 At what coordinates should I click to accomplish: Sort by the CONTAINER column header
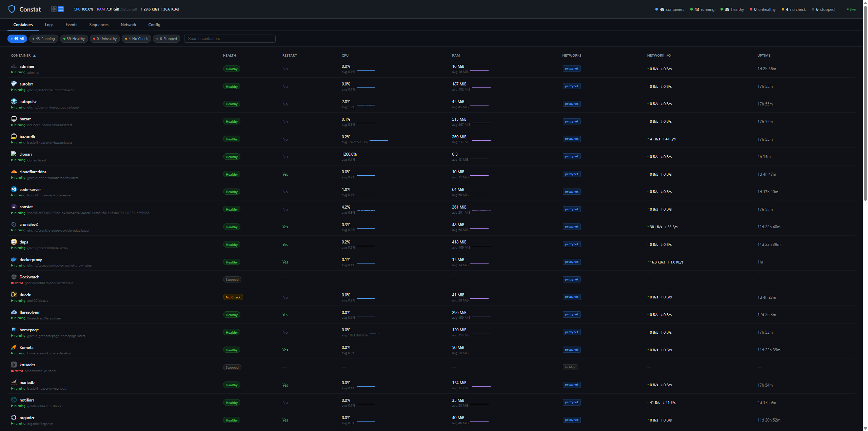[x=23, y=55]
